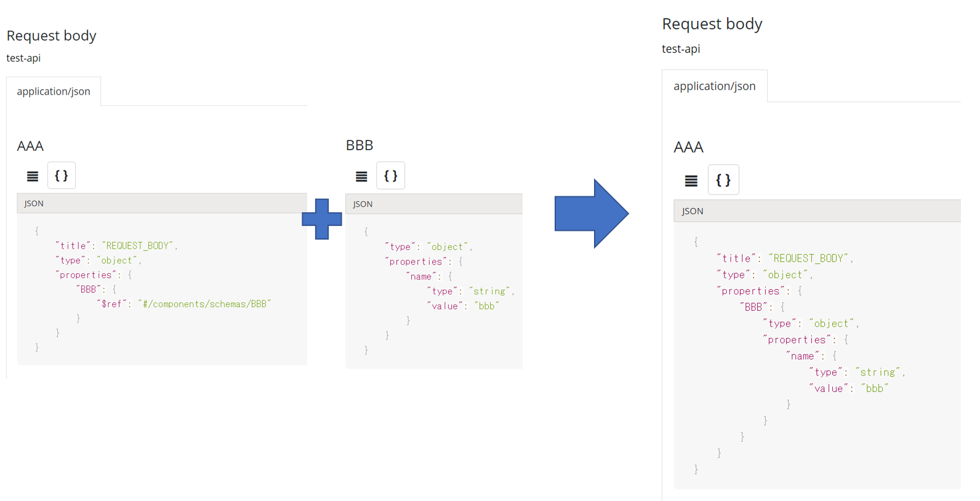The height and width of the screenshot is (501, 980).
Task: Switch BBB schema to table view
Action: pyautogui.click(x=361, y=177)
